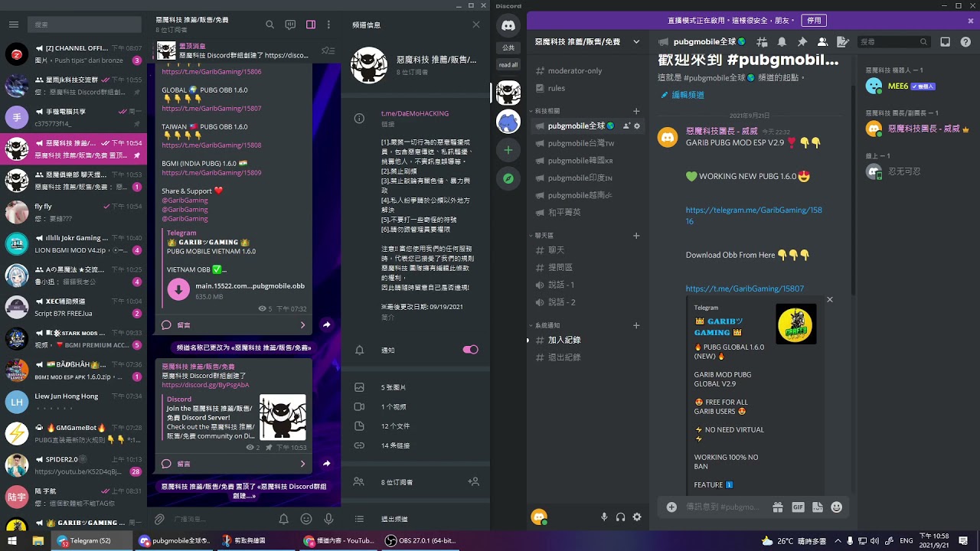Viewport: 980px width, 551px height.
Task: Open link t.me/GaribGaming/15808 in Telegram
Action: [x=211, y=145]
